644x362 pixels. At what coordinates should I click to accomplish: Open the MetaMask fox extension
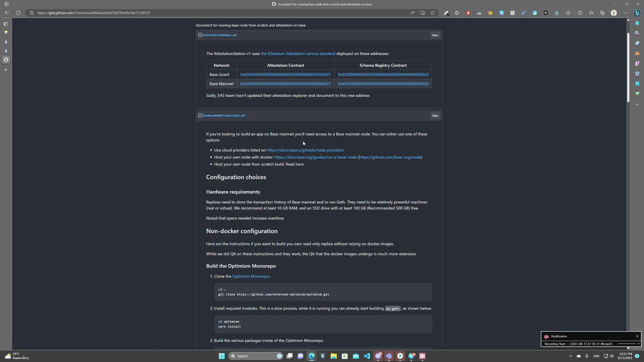tap(490, 13)
